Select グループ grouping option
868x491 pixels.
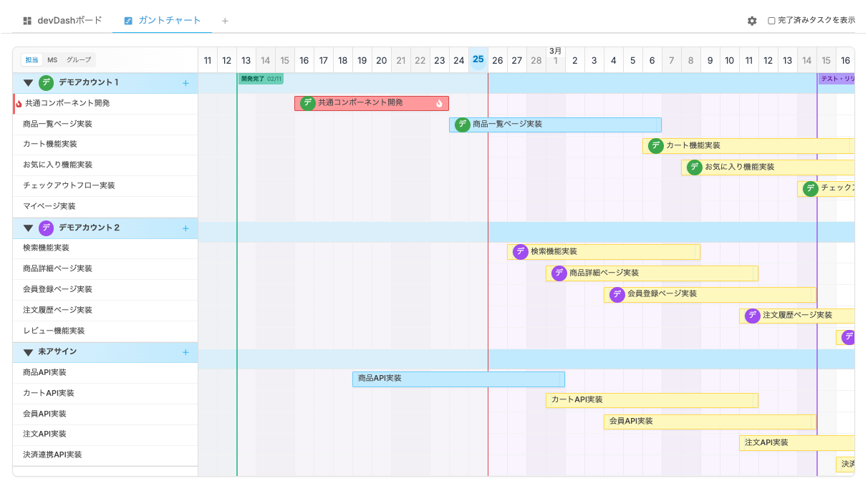79,60
